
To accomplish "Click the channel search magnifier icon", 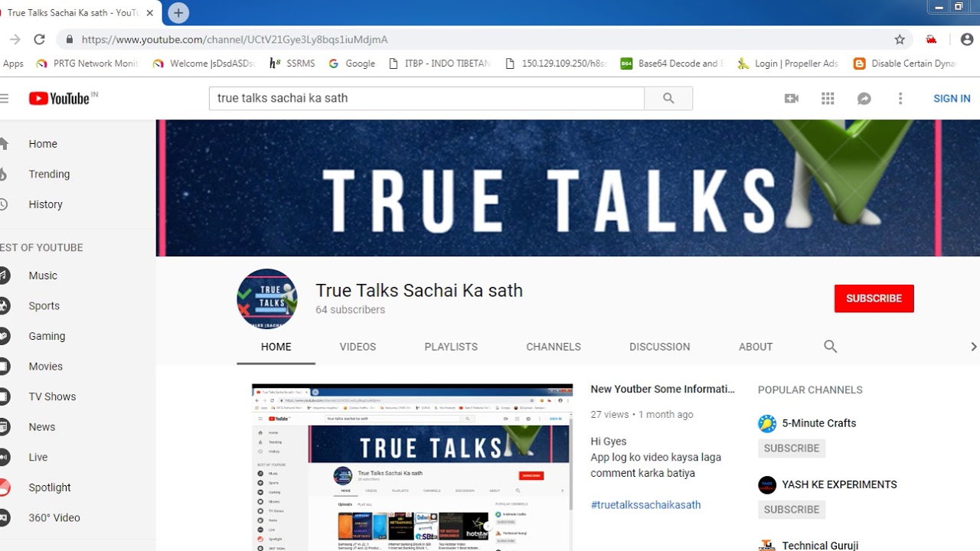I will click(831, 347).
